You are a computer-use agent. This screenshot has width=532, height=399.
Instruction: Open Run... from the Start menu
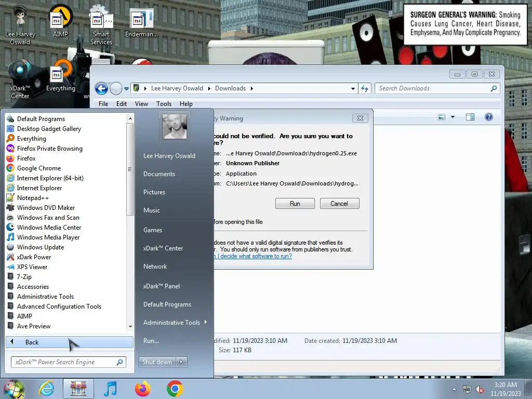tap(151, 341)
